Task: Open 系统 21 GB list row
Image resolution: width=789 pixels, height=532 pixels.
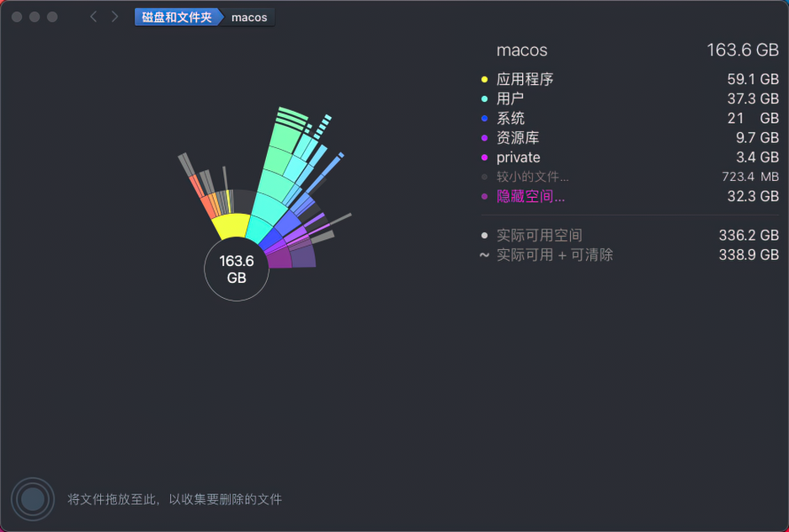Action: pos(630,118)
